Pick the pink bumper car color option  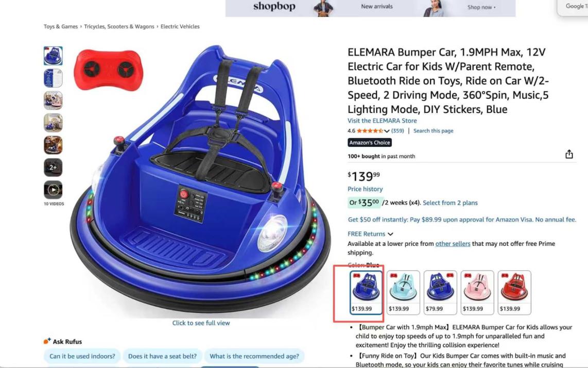pyautogui.click(x=477, y=293)
